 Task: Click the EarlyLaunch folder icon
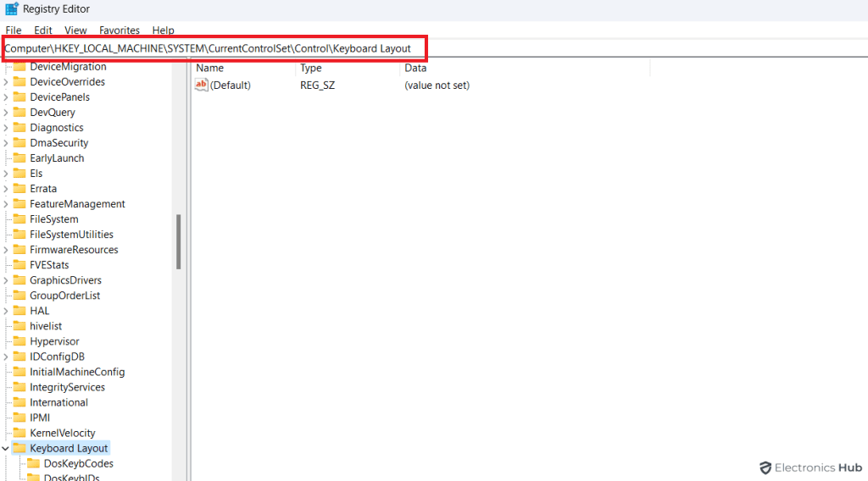pyautogui.click(x=19, y=158)
